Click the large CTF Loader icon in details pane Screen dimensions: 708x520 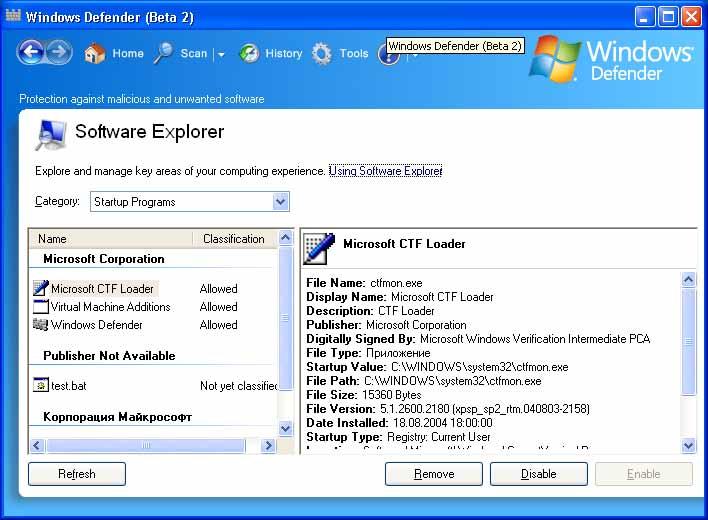(319, 248)
